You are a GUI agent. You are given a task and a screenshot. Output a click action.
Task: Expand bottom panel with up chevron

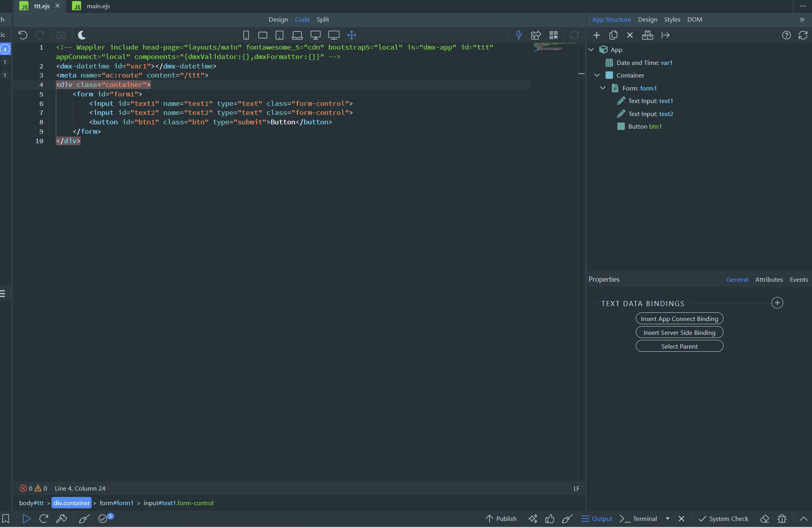[x=803, y=519]
